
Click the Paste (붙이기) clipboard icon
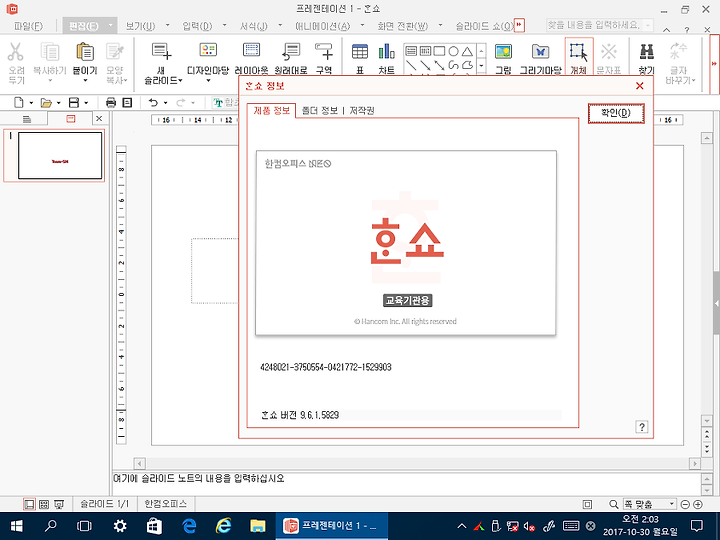pyautogui.click(x=85, y=52)
